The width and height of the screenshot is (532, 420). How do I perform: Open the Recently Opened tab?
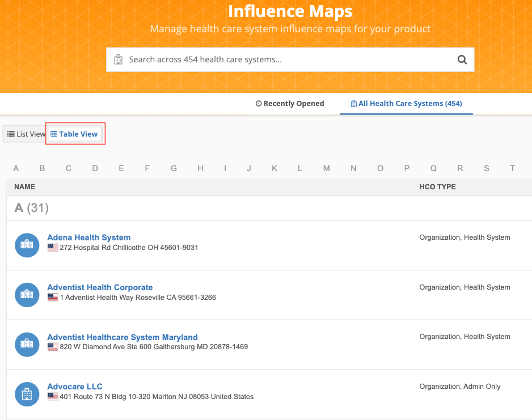[290, 103]
